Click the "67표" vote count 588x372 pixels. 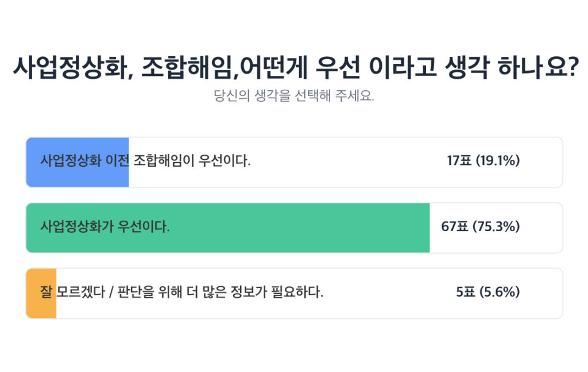coord(455,227)
